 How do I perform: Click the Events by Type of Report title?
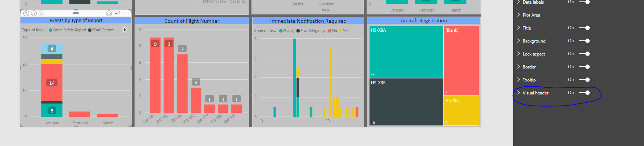76,21
